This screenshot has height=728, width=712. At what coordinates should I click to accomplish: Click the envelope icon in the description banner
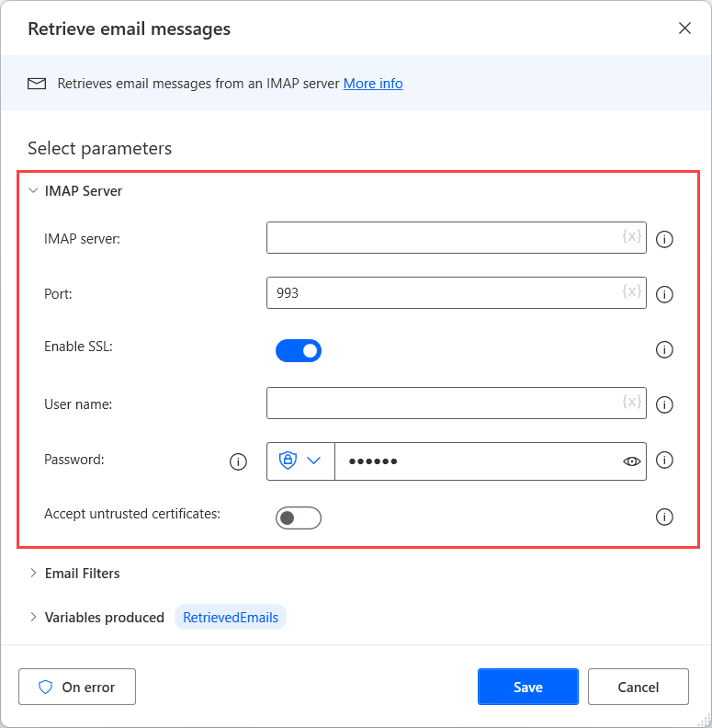tap(37, 84)
